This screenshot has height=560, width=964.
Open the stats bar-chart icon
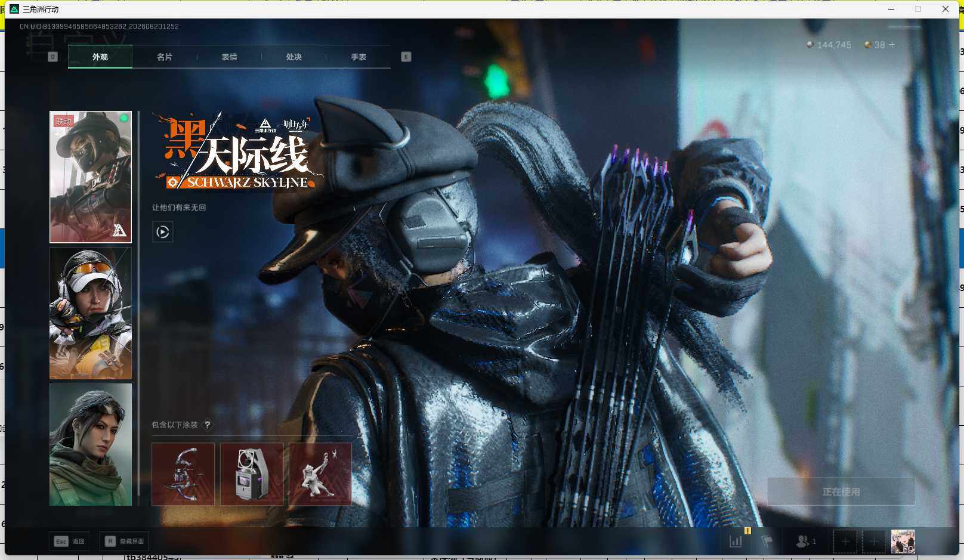[736, 542]
